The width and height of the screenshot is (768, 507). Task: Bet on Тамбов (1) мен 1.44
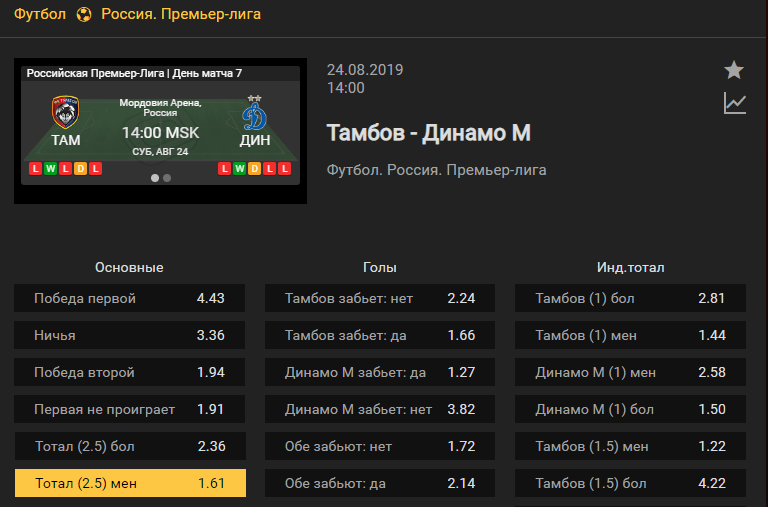coord(630,335)
